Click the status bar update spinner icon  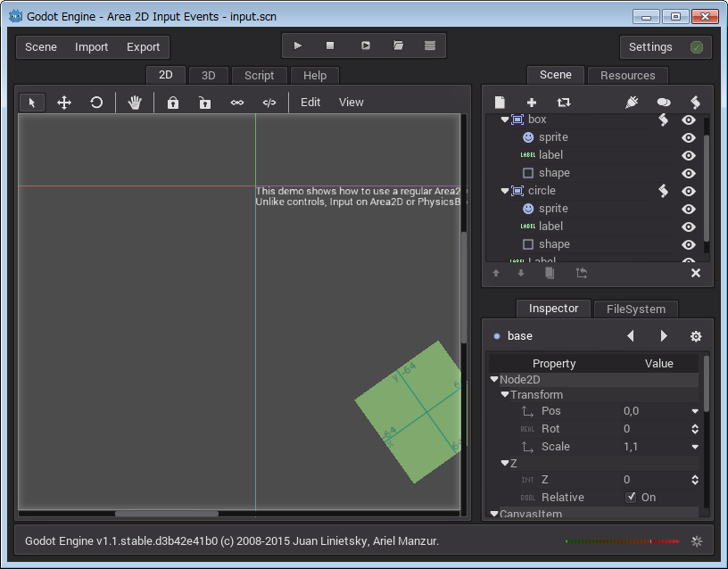(x=697, y=541)
